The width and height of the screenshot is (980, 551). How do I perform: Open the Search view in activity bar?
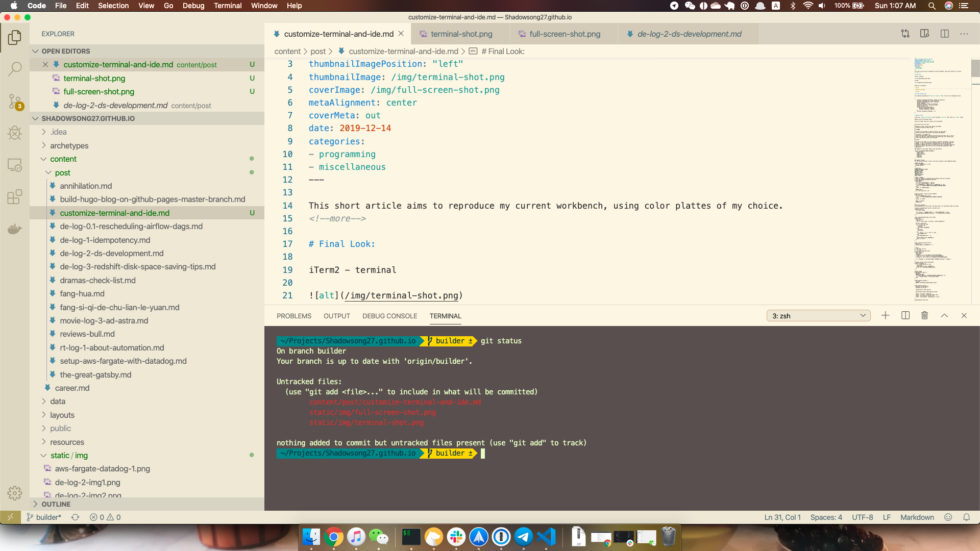15,69
